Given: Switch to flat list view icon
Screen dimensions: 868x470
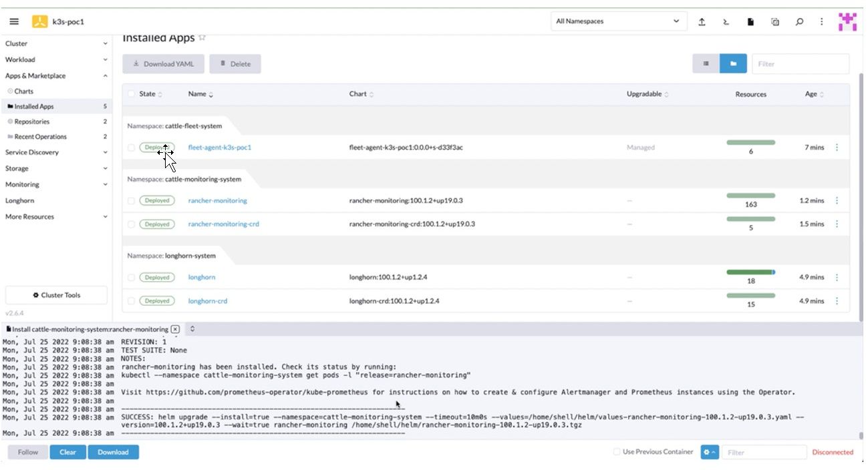Looking at the screenshot, I should (706, 64).
